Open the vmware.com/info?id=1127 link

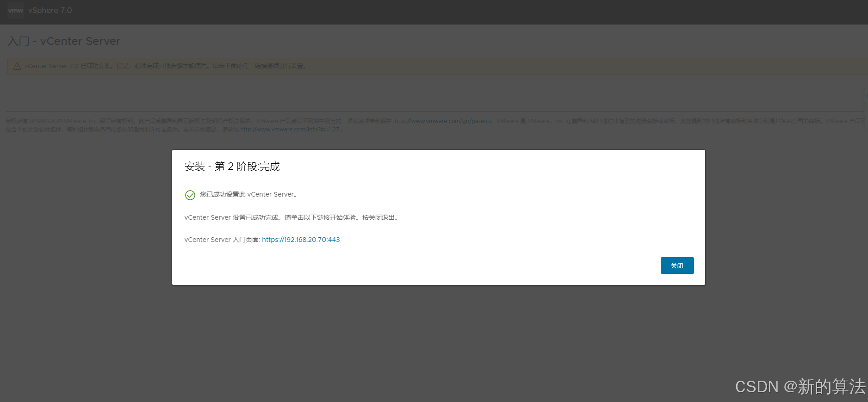290,130
